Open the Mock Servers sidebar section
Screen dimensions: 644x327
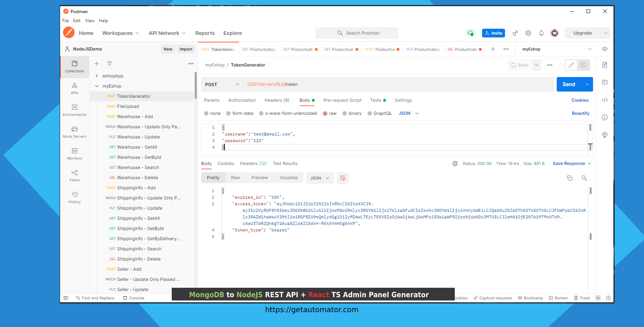[x=75, y=132]
